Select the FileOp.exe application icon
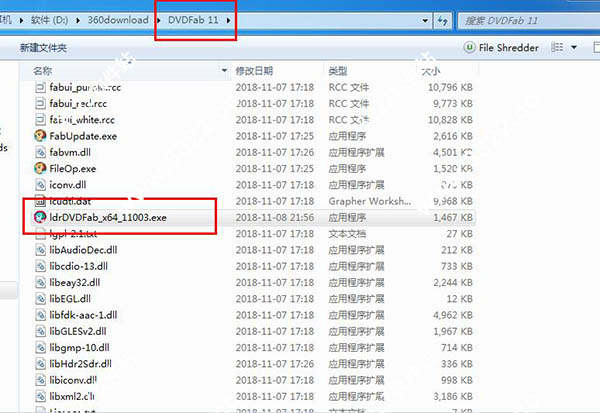The image size is (600, 413). point(40,168)
